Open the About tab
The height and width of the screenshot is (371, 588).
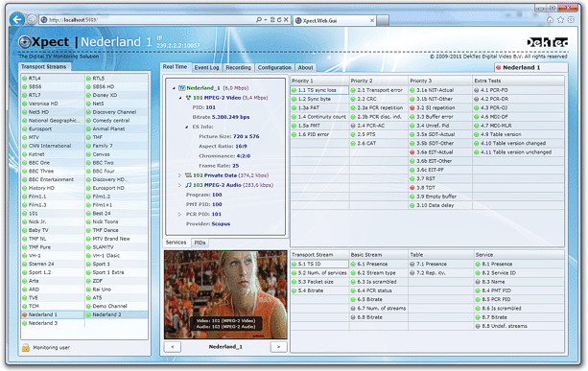pos(306,68)
